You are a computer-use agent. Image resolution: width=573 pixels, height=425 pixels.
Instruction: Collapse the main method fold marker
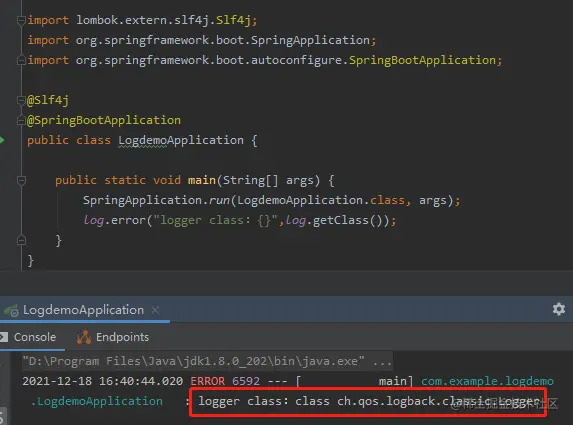(x=21, y=180)
